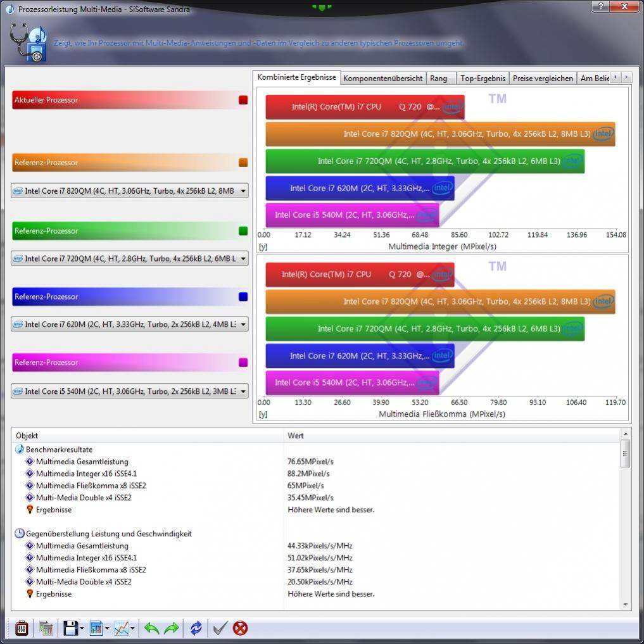Open the bar chart icon's dropdown arrow
Image resolution: width=644 pixels, height=644 pixels.
coord(107,628)
